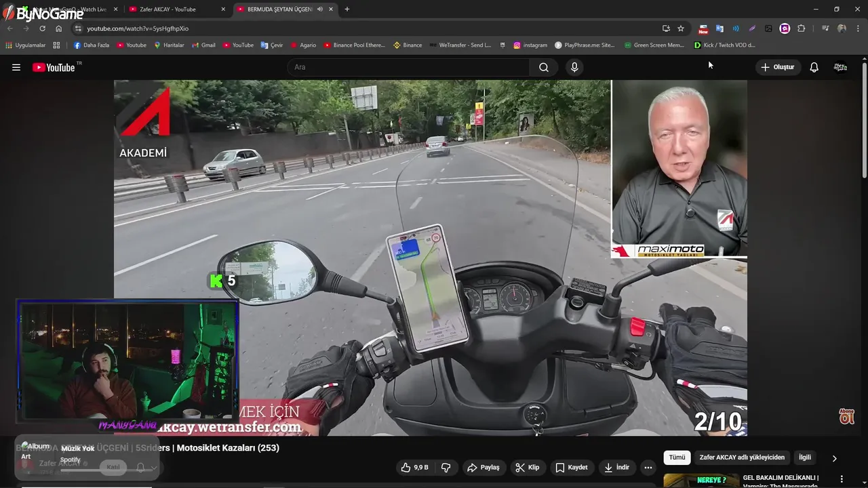Viewport: 868px width, 488px height.
Task: Open the YouTube notifications bell
Action: point(814,67)
